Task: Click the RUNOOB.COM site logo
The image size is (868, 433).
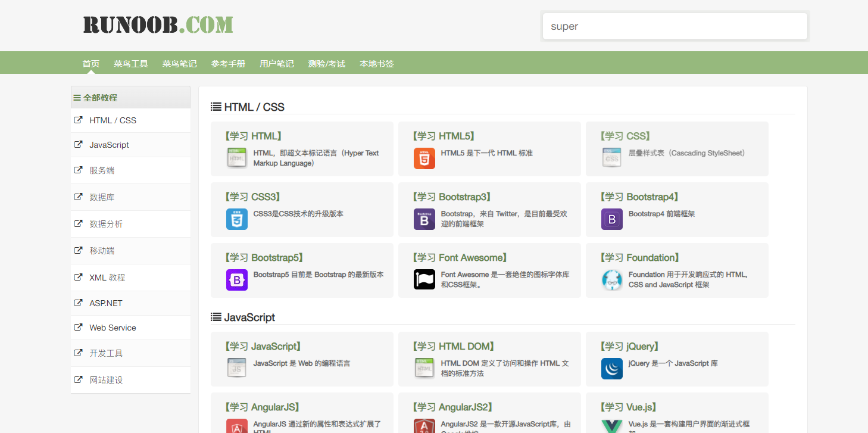Action: [158, 24]
